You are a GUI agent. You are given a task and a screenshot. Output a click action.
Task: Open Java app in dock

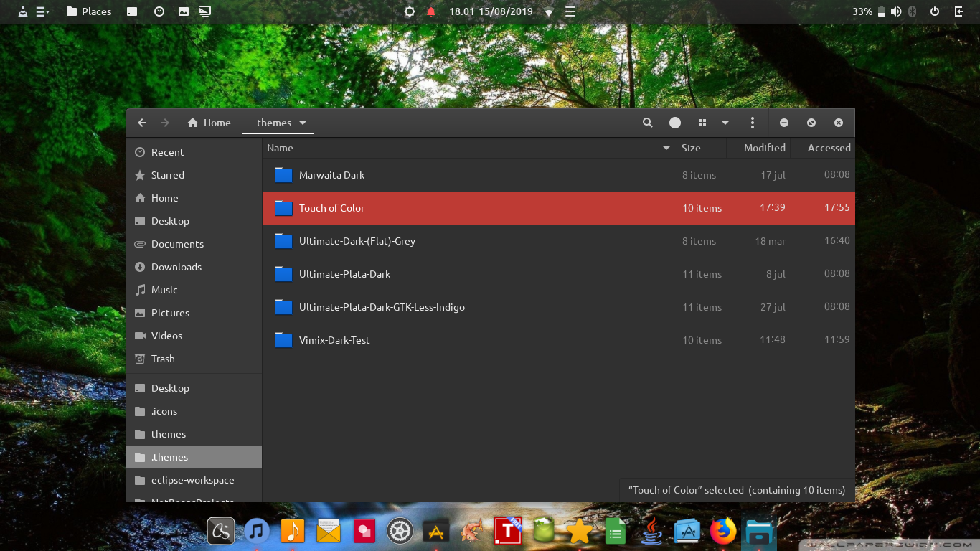tap(651, 532)
